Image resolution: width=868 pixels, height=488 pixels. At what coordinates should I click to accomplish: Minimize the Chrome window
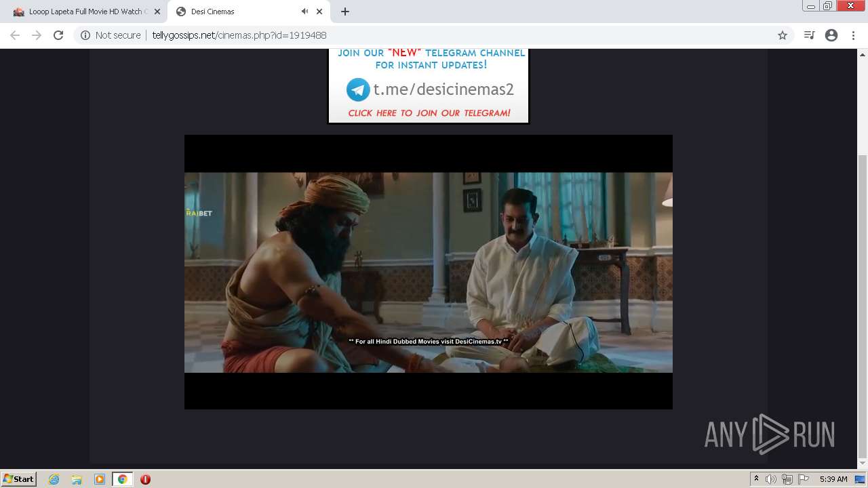click(x=810, y=6)
